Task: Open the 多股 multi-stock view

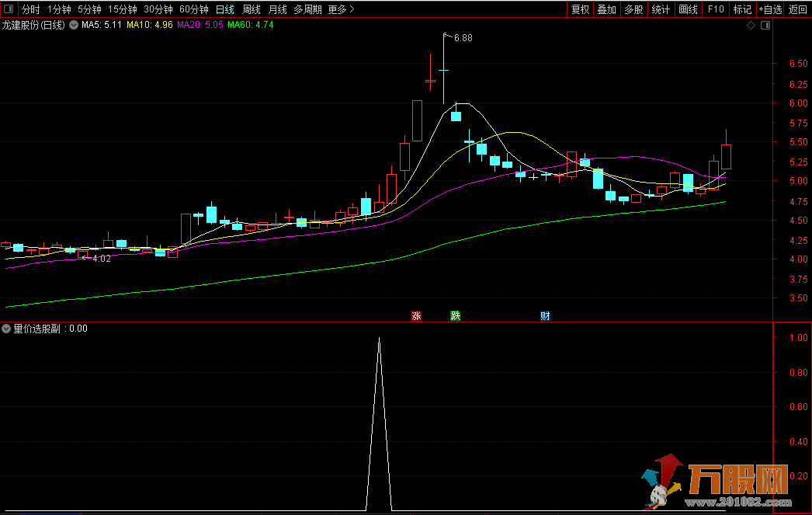Action: pos(633,9)
